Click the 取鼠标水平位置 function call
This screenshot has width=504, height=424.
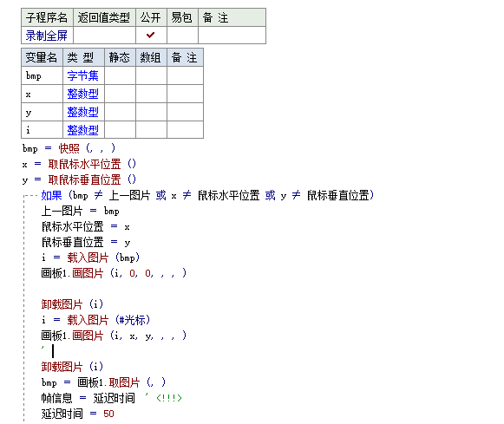coord(84,164)
